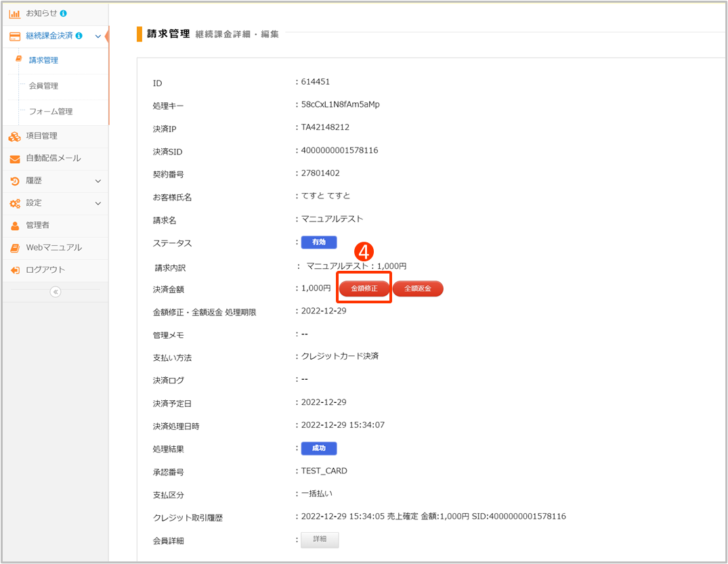Click the Webマニュアル book icon
The width and height of the screenshot is (728, 564).
point(14,248)
